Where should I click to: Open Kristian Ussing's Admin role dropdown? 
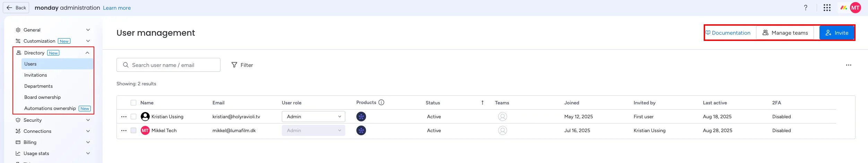pos(313,117)
